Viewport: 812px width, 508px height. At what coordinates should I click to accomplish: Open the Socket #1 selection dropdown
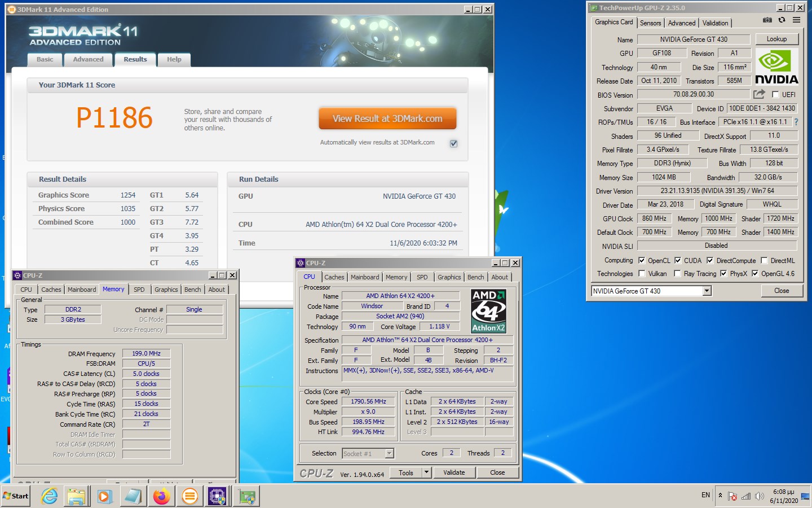tap(389, 453)
